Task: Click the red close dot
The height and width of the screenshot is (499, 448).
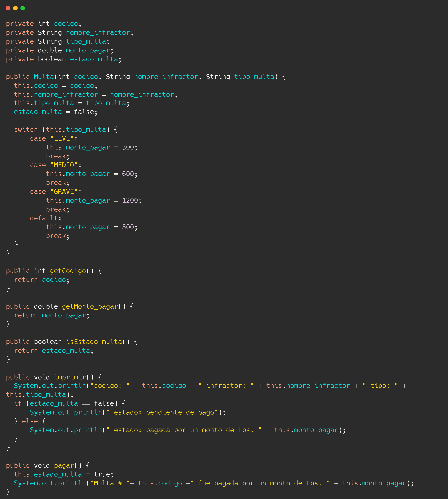Action: (x=8, y=8)
